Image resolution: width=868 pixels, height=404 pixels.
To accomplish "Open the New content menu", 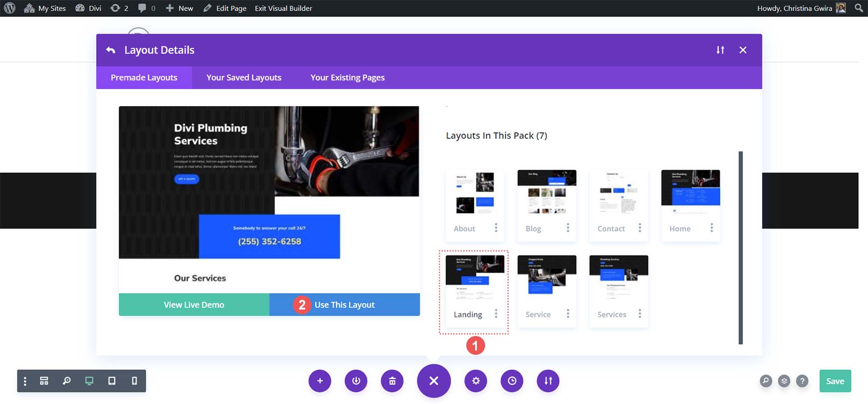I will click(179, 8).
